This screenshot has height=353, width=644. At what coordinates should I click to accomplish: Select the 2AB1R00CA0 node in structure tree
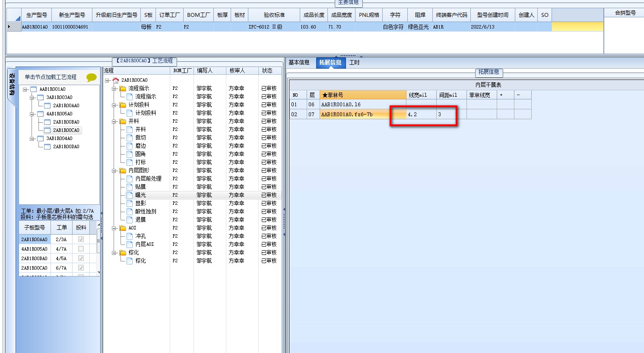[66, 130]
